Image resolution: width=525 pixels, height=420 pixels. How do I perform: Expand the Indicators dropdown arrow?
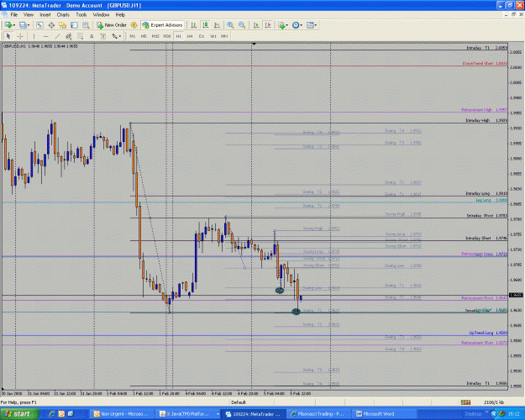click(x=287, y=25)
